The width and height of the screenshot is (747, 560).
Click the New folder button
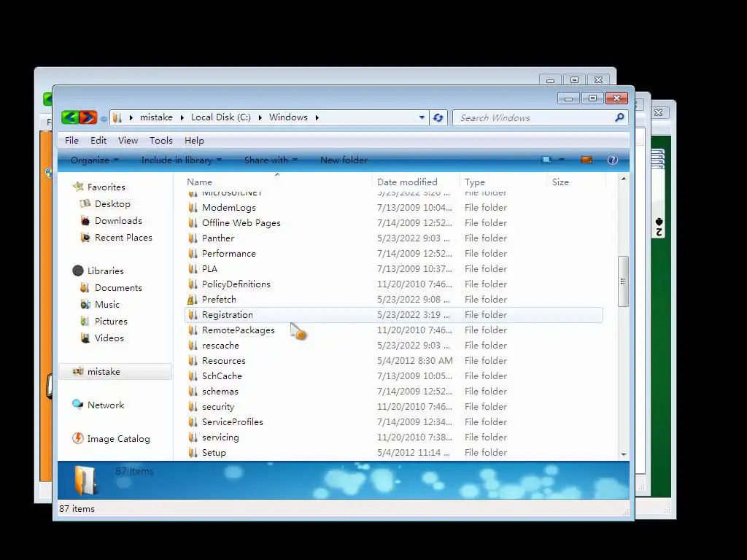344,160
